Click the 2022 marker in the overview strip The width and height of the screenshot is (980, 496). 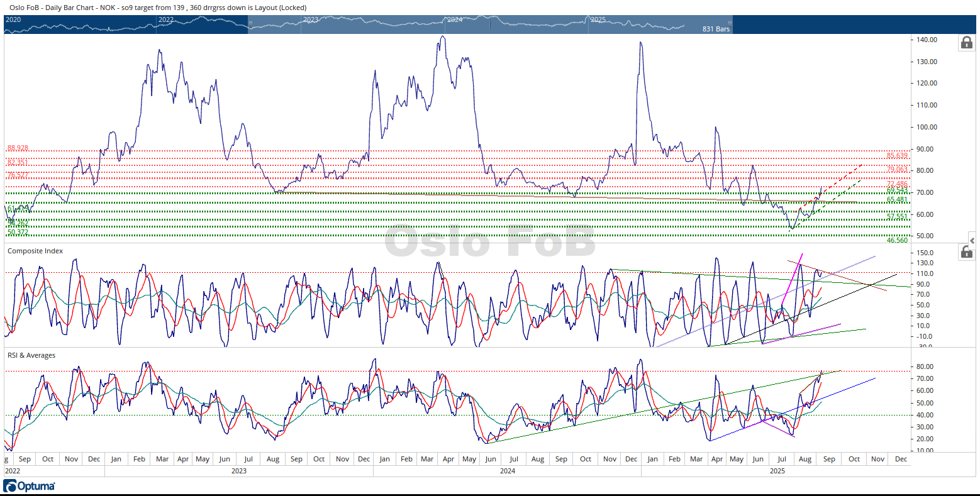click(166, 19)
